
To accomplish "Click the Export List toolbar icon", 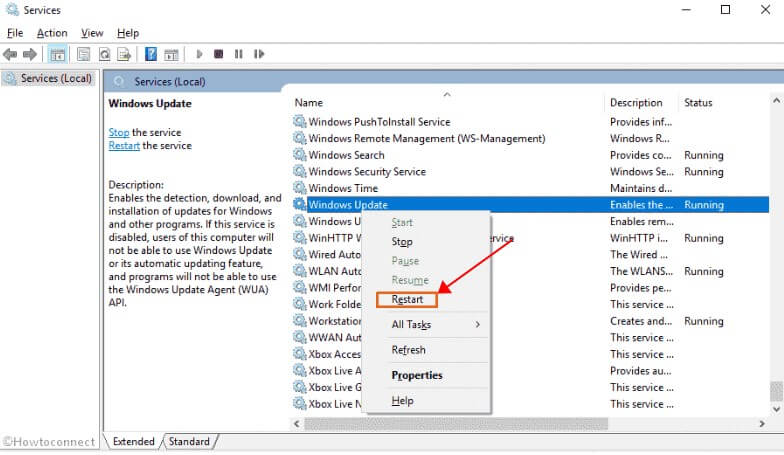I will tap(125, 54).
